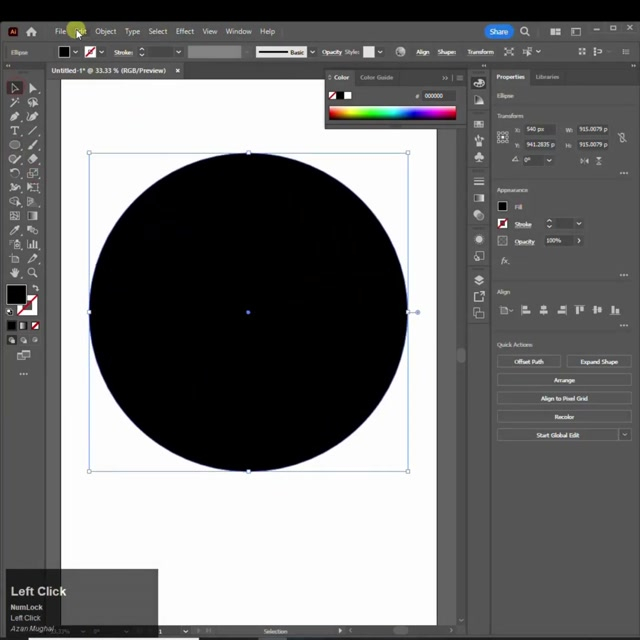The height and width of the screenshot is (640, 640).
Task: Activate the Zoom magnifier tool
Action: [32, 272]
